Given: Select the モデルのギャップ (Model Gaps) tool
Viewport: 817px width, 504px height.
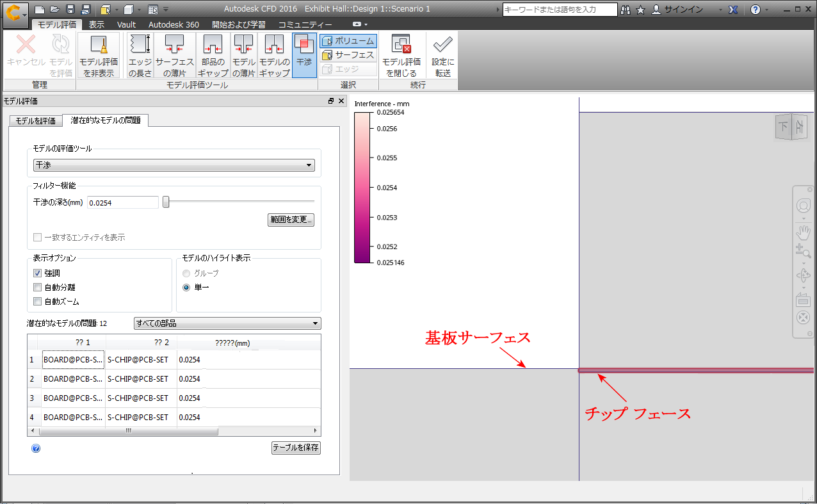Looking at the screenshot, I should [x=274, y=55].
